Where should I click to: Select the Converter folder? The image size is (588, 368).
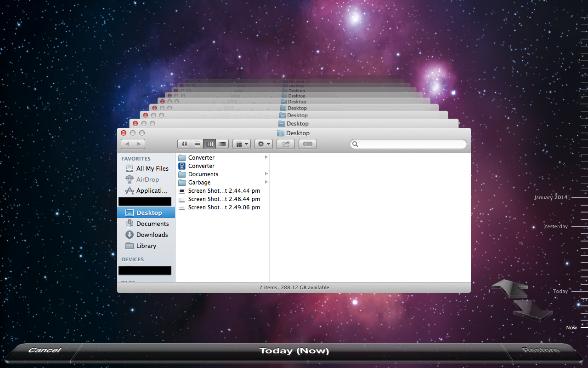(222, 157)
